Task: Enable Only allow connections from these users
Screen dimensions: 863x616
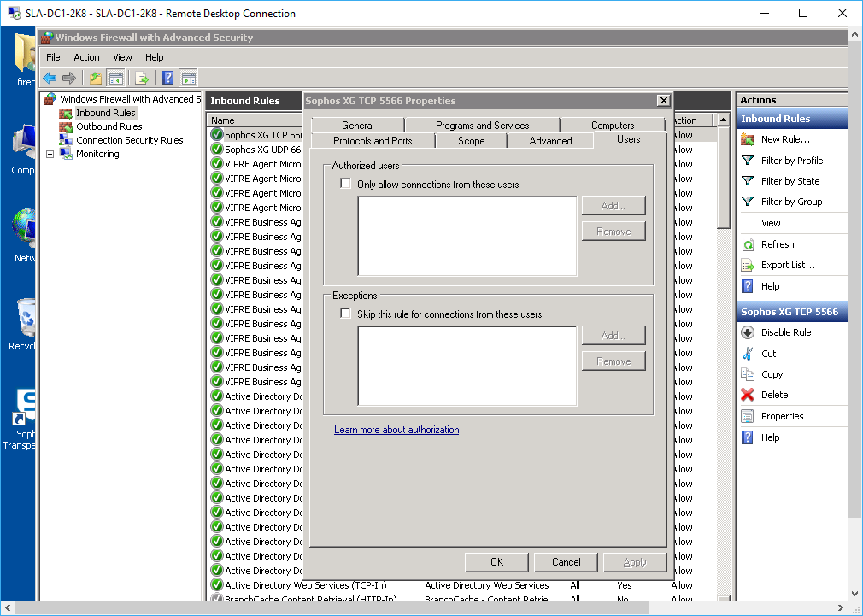Action: tap(346, 184)
